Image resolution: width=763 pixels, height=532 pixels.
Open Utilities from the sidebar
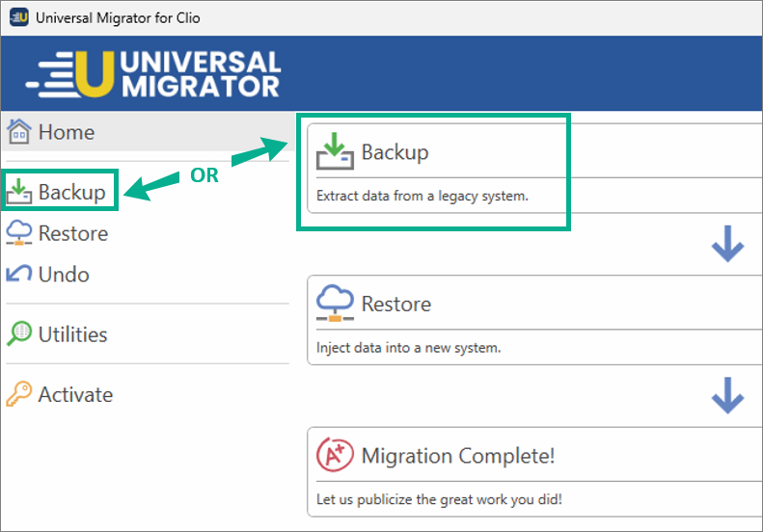[x=73, y=334]
